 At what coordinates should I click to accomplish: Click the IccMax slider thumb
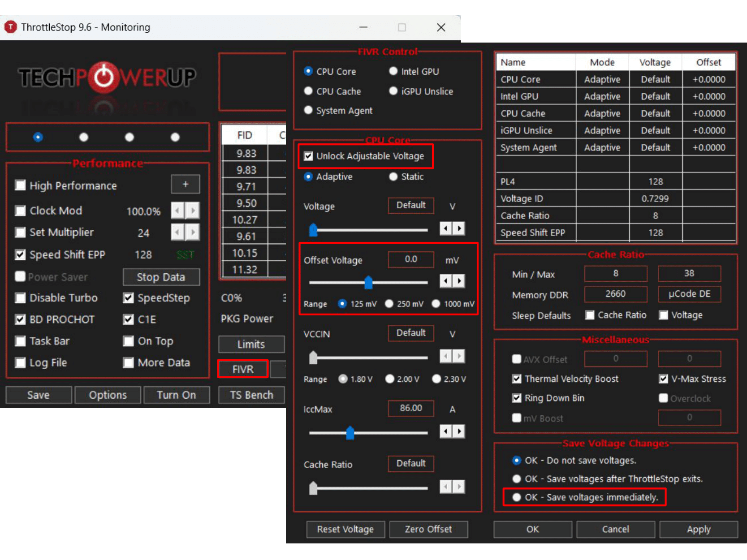[x=350, y=433]
